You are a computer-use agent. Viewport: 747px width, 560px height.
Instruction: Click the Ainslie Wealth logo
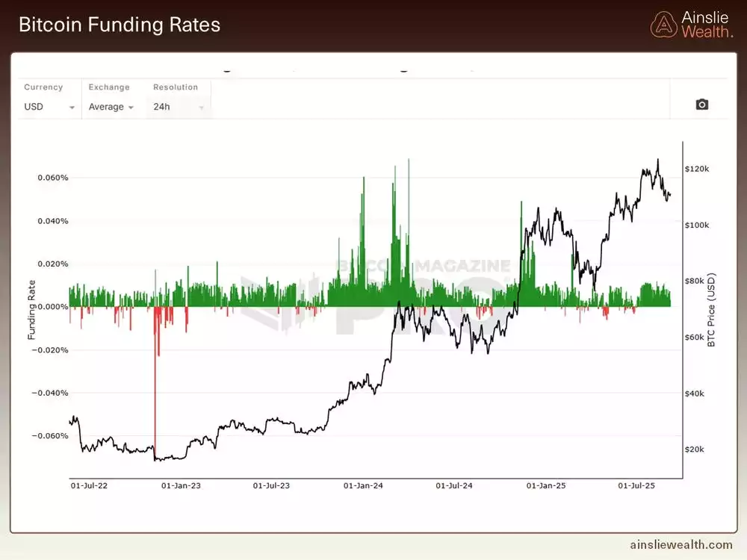click(x=691, y=25)
